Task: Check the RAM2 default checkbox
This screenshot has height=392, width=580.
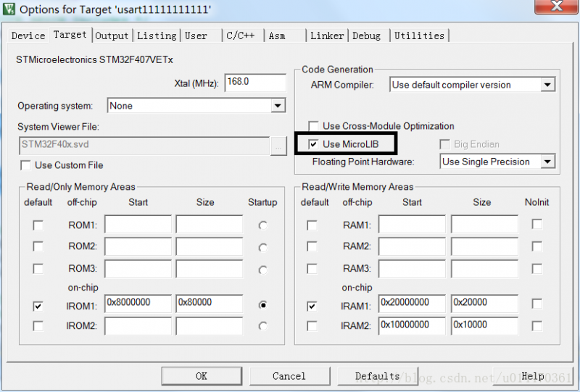Action: pos(312,246)
